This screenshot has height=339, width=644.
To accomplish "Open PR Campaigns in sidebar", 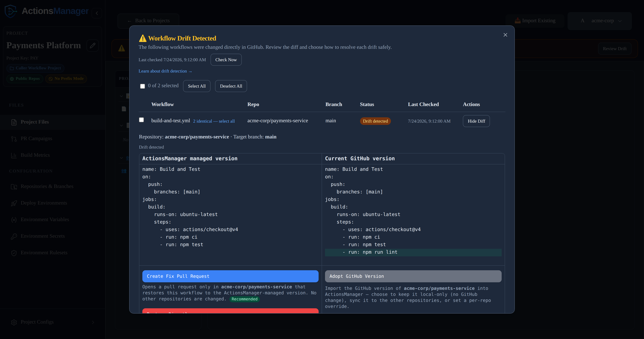I will 53,138.
